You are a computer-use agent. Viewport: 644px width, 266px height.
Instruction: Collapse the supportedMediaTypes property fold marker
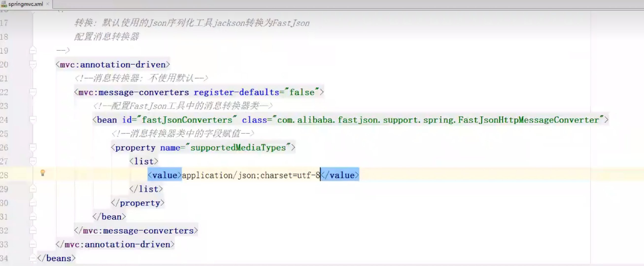tap(33, 148)
